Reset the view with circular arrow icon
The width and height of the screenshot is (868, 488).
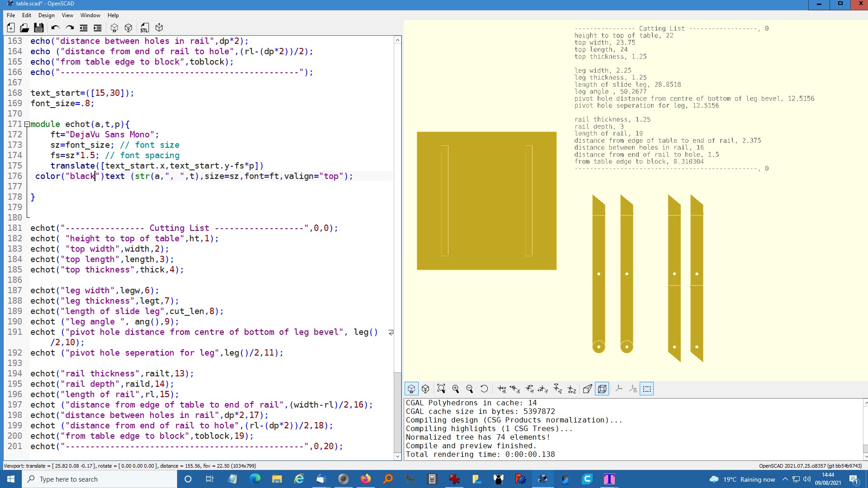point(484,389)
